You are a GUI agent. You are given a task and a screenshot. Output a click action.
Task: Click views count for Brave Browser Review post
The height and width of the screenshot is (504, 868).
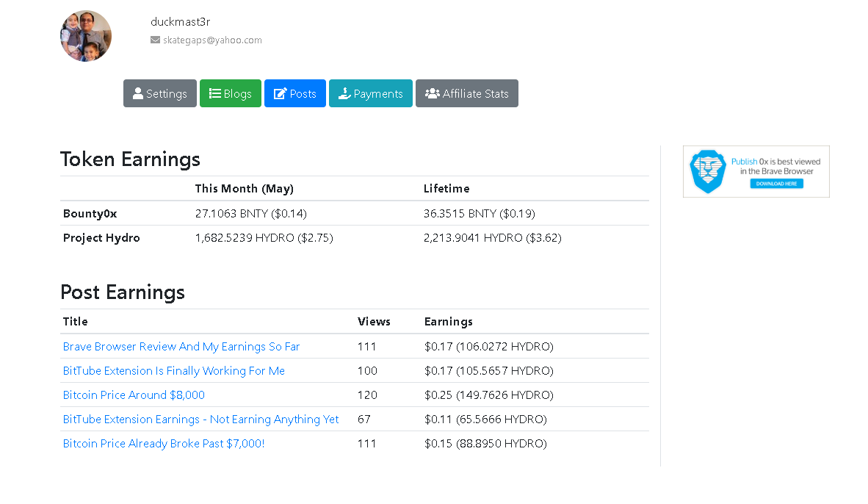(367, 347)
